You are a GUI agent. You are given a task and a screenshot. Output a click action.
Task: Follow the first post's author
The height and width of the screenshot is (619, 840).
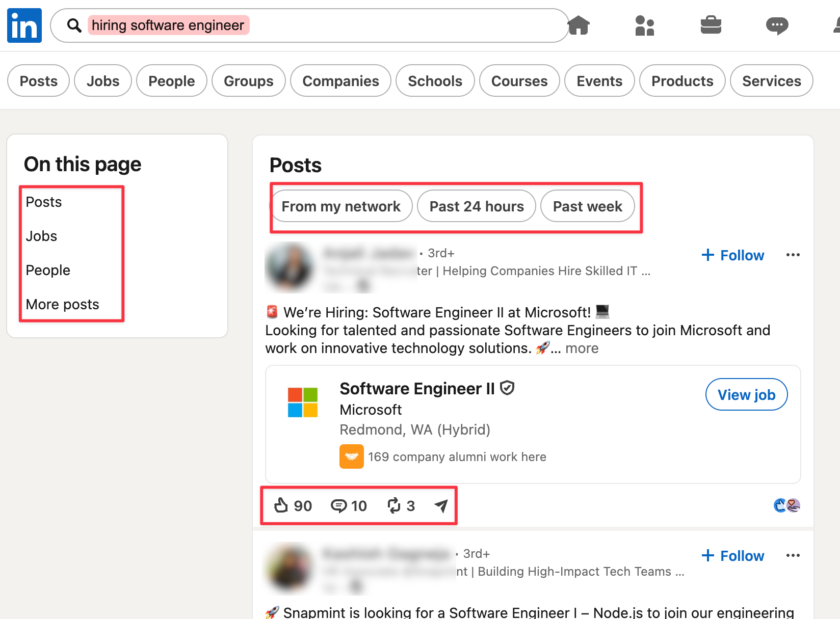(733, 255)
